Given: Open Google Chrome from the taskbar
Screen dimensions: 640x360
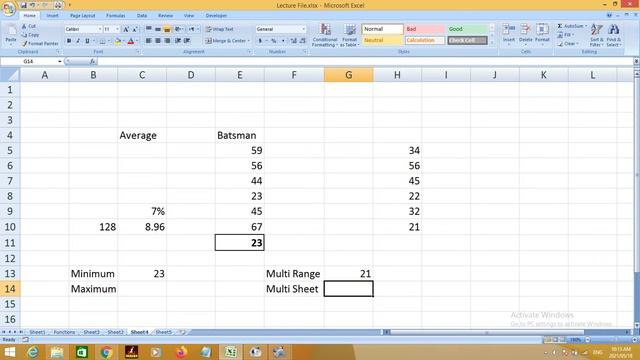Looking at the screenshot, I should pos(106,352).
